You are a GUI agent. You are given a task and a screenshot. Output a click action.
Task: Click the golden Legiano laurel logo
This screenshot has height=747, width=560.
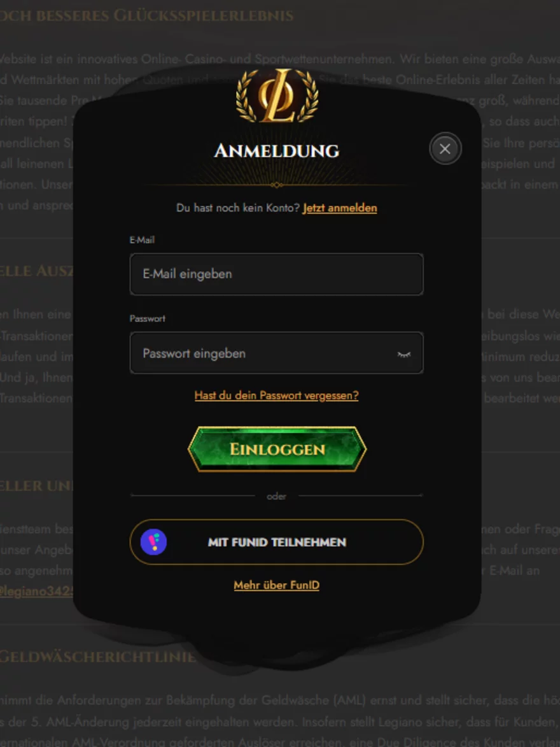277,96
